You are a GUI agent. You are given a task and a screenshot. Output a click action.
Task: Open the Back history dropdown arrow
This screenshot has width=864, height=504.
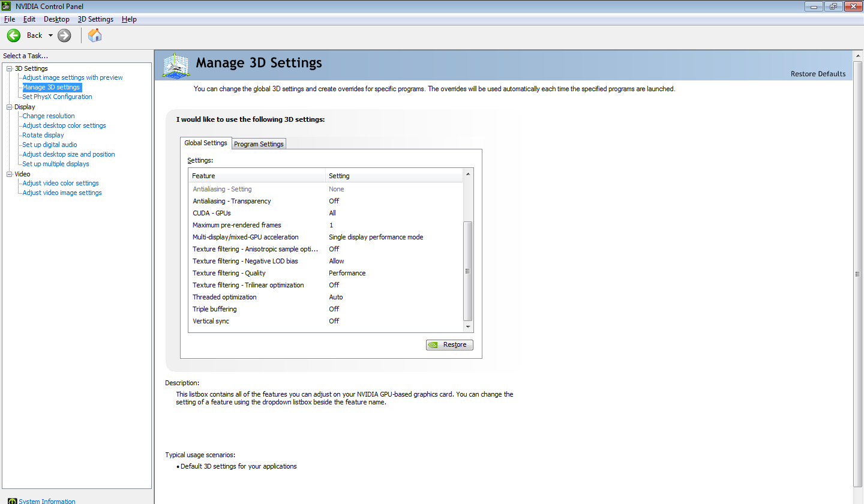50,35
